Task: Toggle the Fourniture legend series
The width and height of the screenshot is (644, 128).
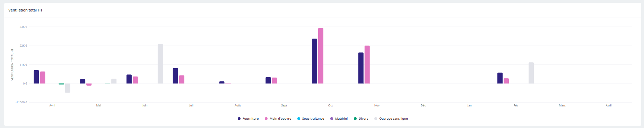Action: point(248,119)
